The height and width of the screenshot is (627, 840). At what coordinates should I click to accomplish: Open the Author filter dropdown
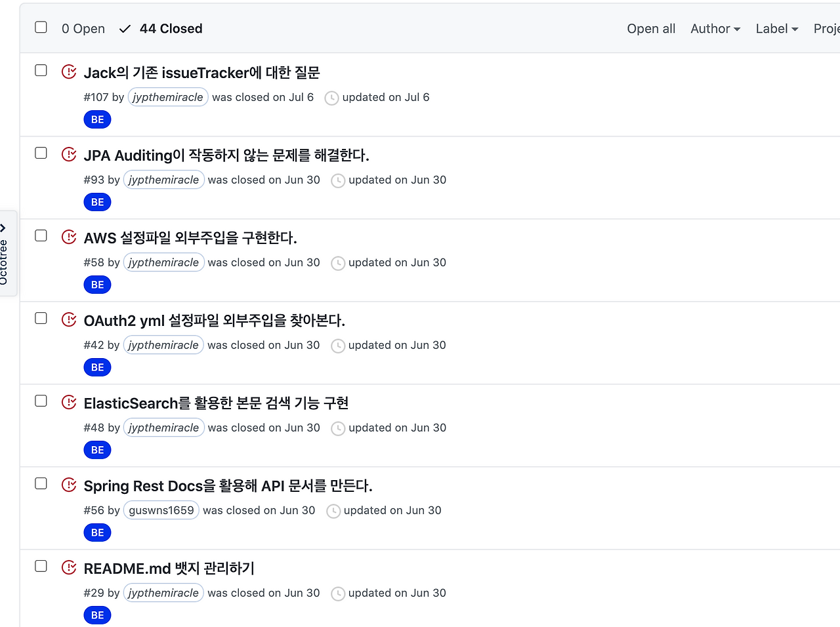click(x=715, y=29)
